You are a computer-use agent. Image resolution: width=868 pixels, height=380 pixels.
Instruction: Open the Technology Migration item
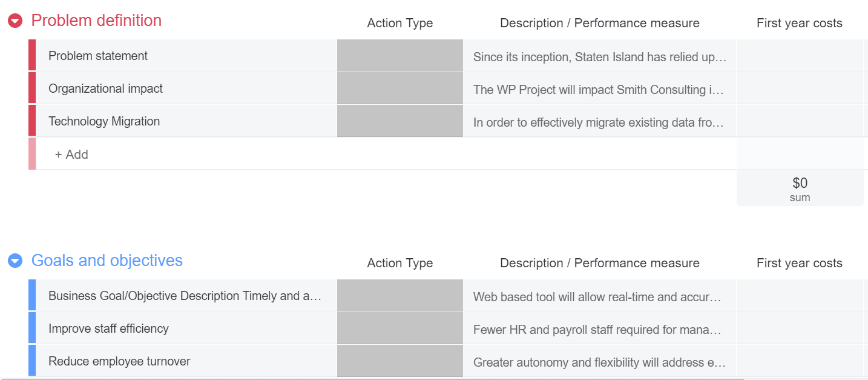pos(104,121)
